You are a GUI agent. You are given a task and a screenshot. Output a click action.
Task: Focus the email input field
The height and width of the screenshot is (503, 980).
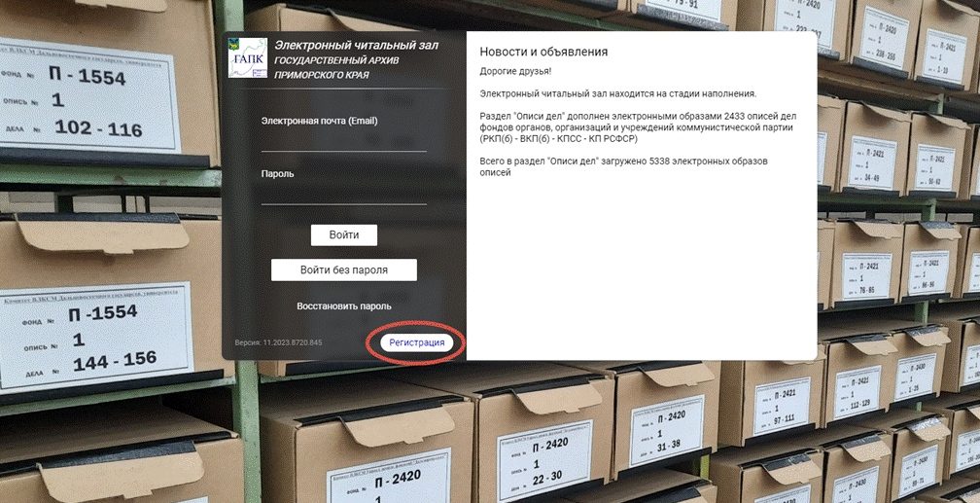point(343,141)
